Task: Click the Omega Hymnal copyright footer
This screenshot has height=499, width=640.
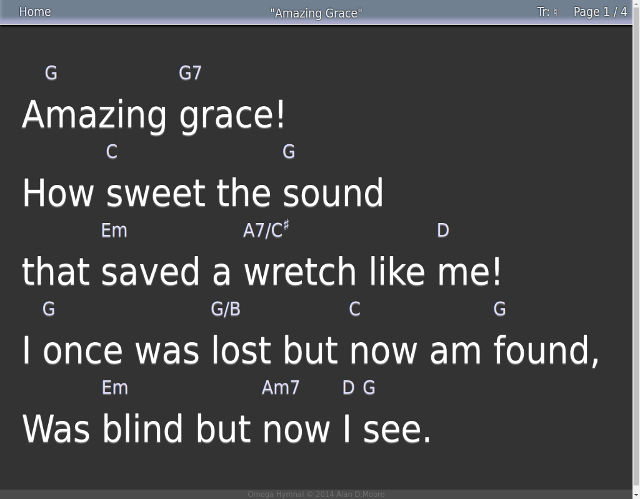Action: (x=316, y=495)
